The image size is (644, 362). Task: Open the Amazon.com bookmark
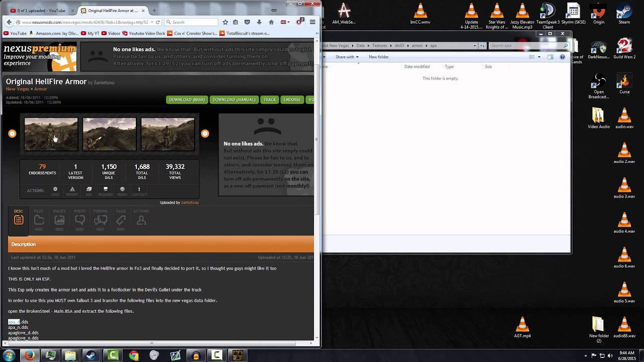click(x=54, y=33)
